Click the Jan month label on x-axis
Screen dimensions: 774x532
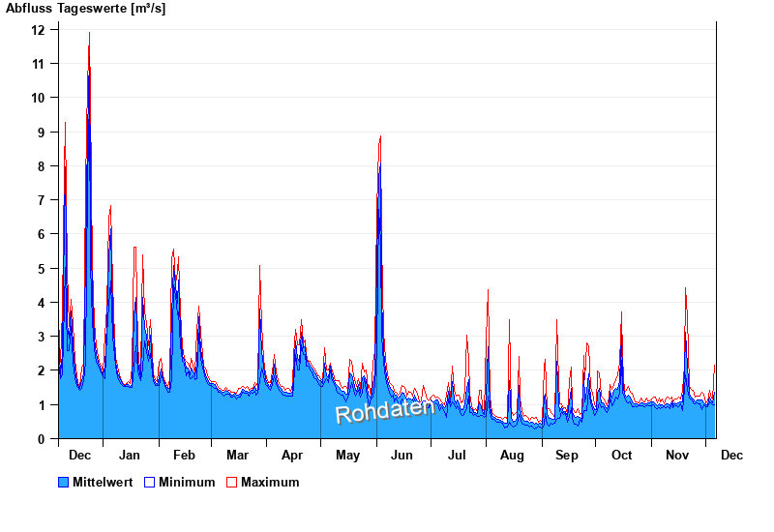point(130,455)
